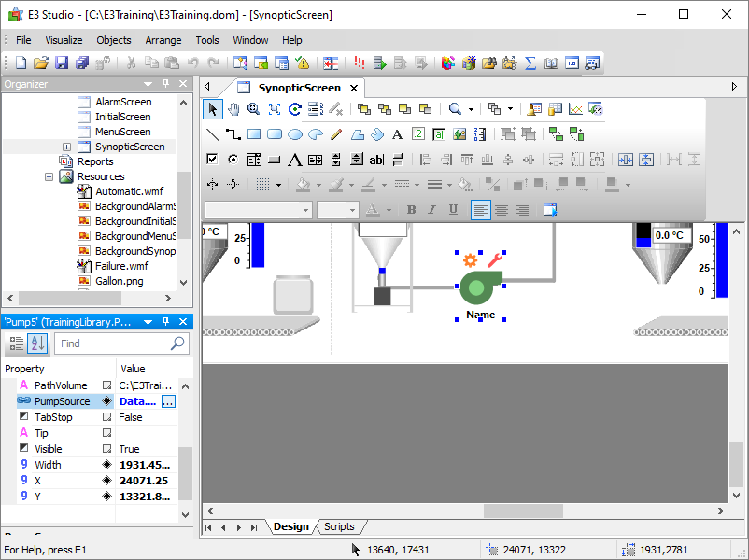Expand the SynopticScreen tree node

pyautogui.click(x=67, y=147)
